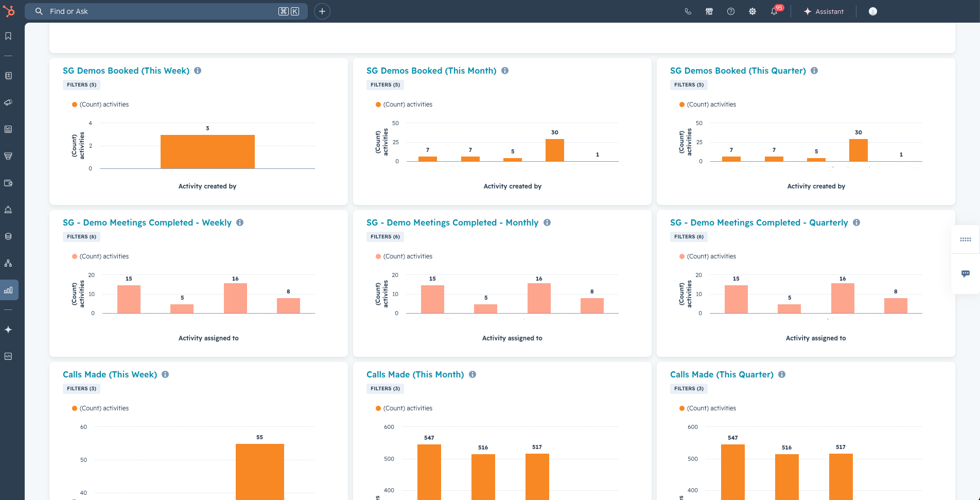
Task: Open the Reporting bar chart sidebar icon
Action: click(8, 290)
